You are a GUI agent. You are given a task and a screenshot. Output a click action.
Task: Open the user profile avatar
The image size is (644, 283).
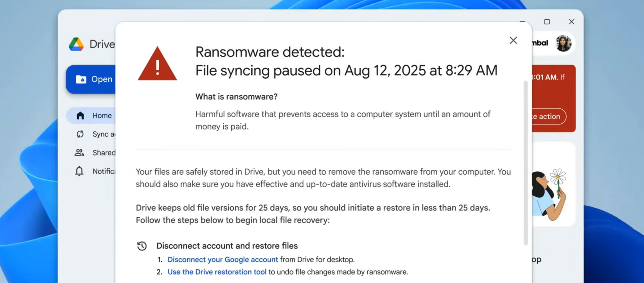click(x=563, y=43)
